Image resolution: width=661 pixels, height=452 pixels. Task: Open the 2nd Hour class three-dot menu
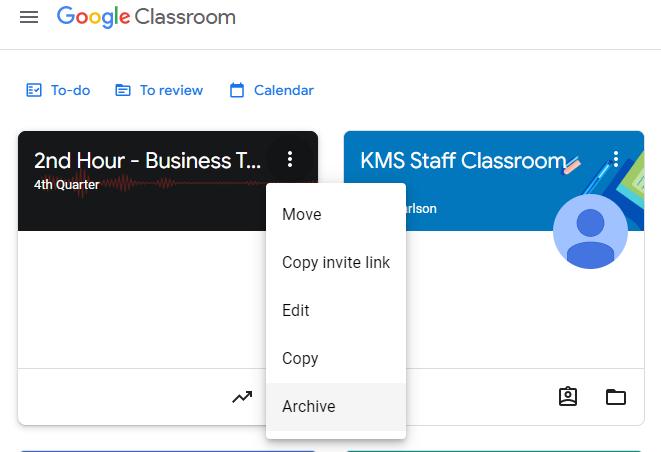290,159
